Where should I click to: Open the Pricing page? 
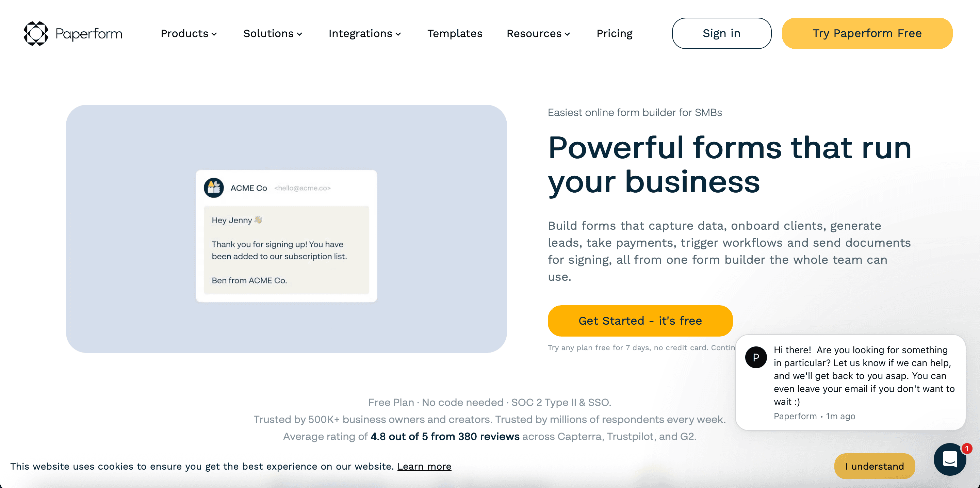point(615,33)
